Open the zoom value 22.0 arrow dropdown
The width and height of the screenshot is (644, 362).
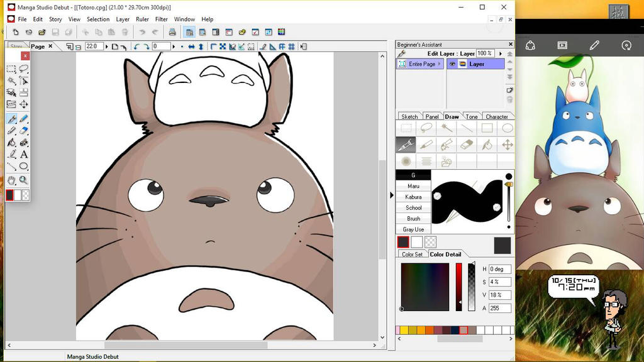[x=106, y=47]
